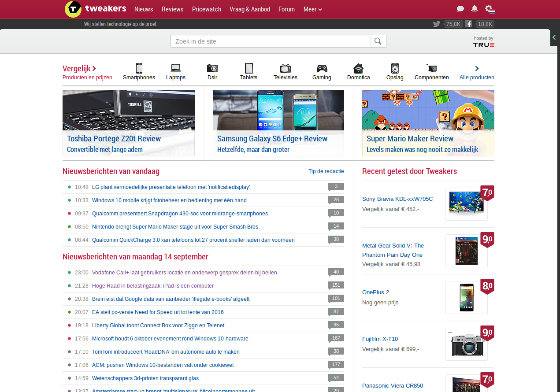Screen dimensions: 560x392
Task: Select the Domotica house icon
Action: point(358,69)
